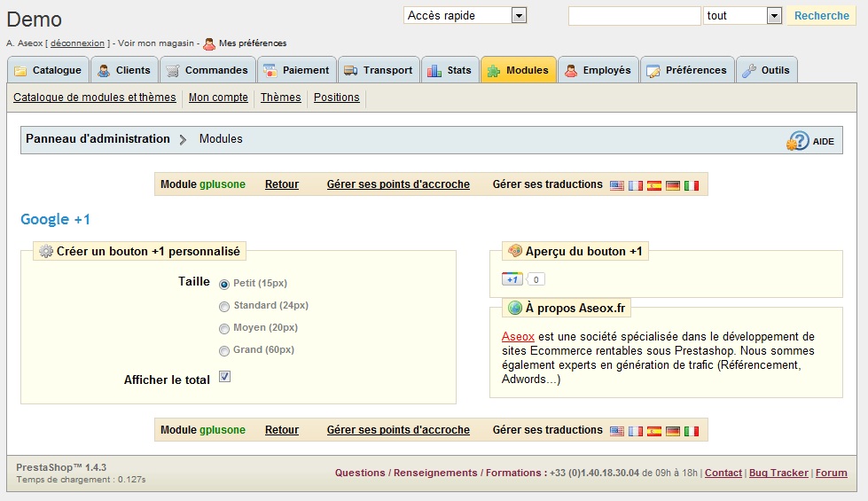
Task: Click the Google +1 preview button
Action: tap(512, 279)
